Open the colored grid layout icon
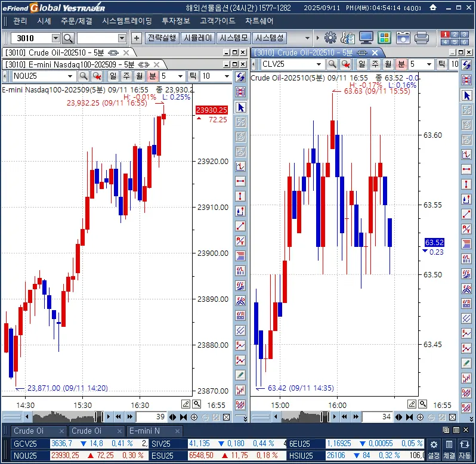Image resolution: width=476 pixels, height=464 pixels. [384, 38]
